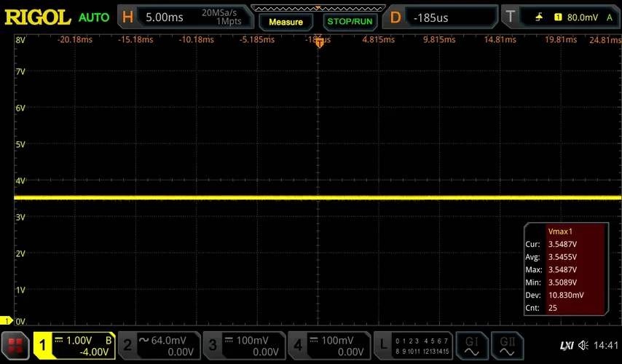Open the Measure menu

(x=286, y=23)
